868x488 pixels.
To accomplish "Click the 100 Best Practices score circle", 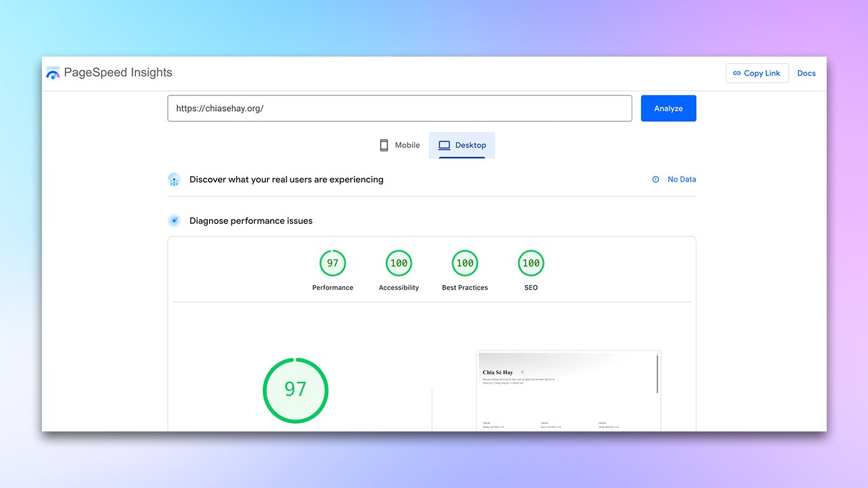I will pyautogui.click(x=465, y=262).
